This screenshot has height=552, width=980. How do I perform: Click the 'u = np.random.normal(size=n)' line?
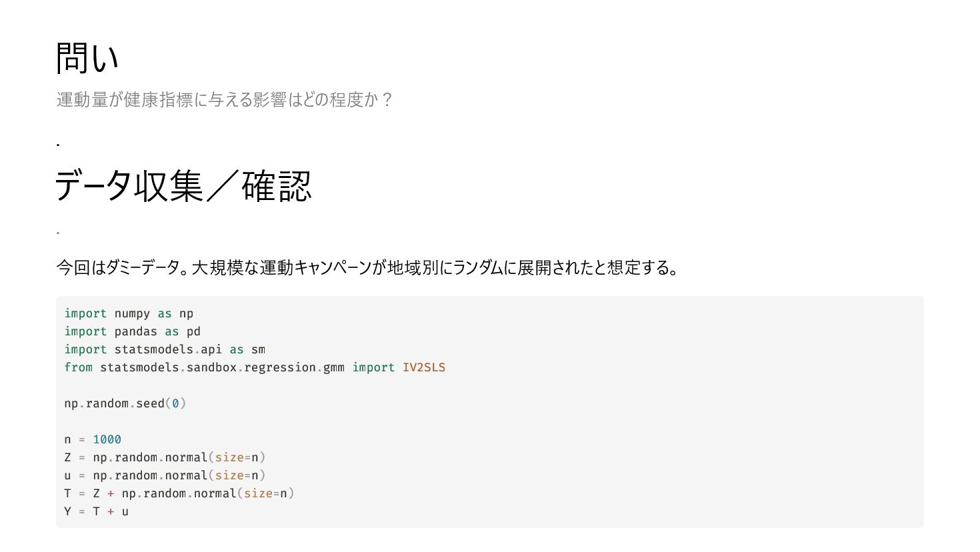coord(165,475)
